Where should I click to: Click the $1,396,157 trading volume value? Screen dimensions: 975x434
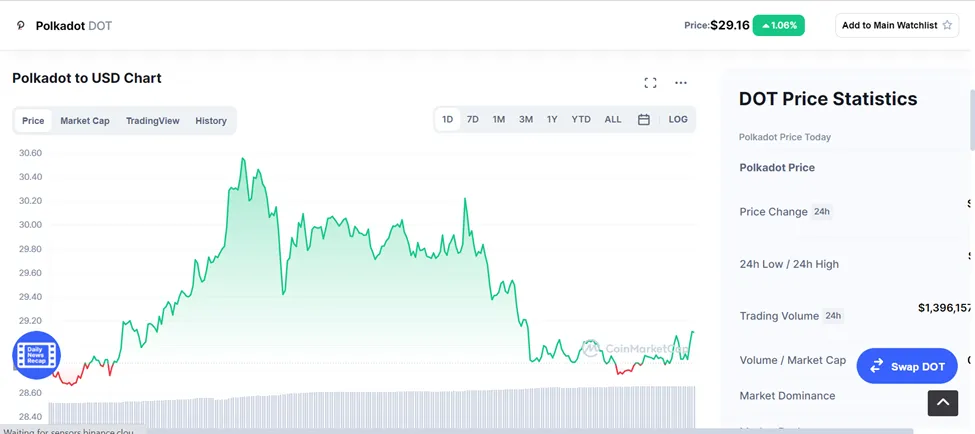(x=945, y=308)
